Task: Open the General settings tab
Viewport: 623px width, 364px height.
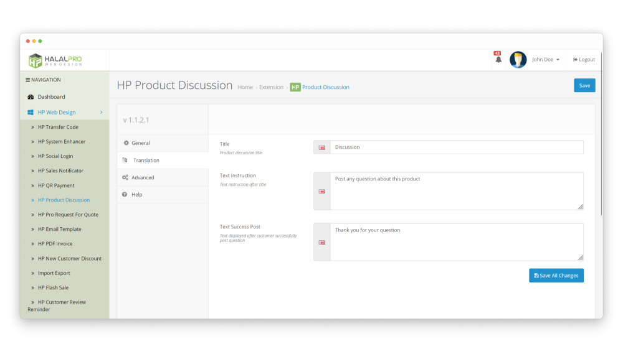Action: (140, 143)
